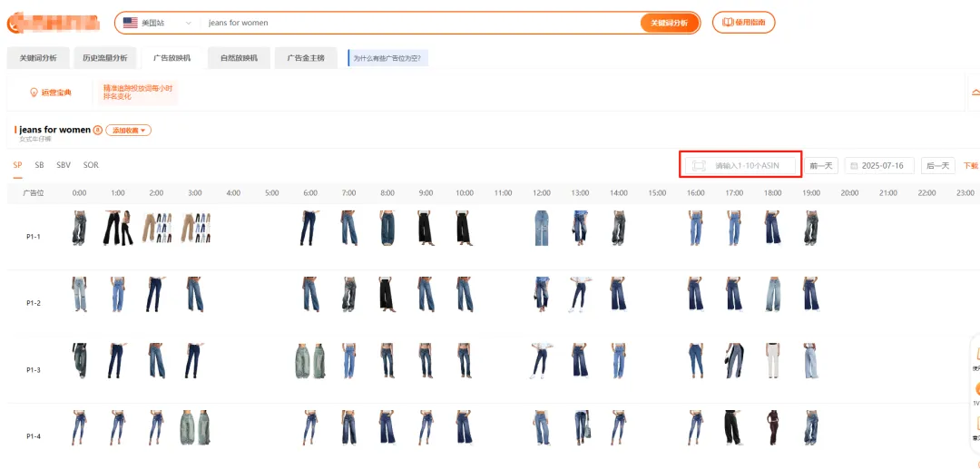Open the 精准追踪投放词每小时排名变化 tip

(x=138, y=93)
